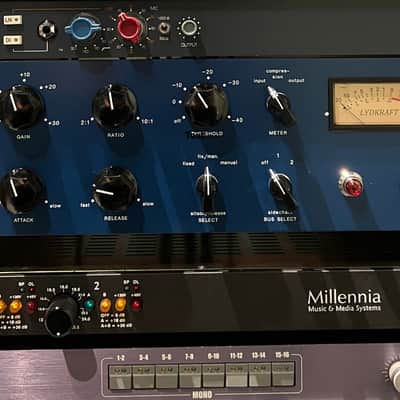The width and height of the screenshot is (400, 400).
Task: Click the "fast" label next to the RELEASE knob
Action: click(x=85, y=205)
